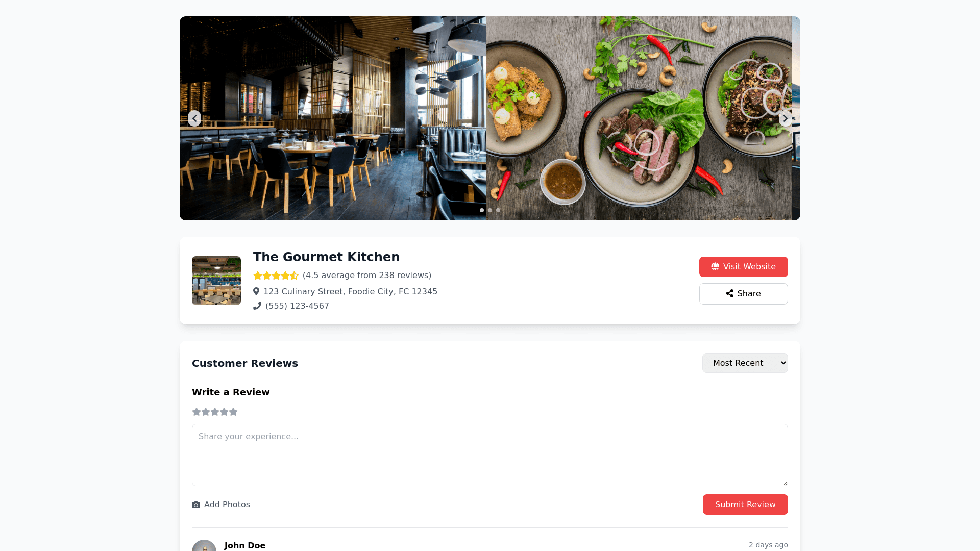980x551 pixels.
Task: Jump to the third carousel dot
Action: click(498, 210)
